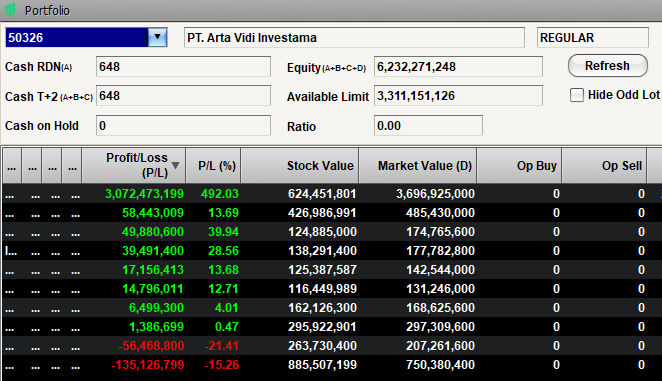
Task: Click the Portfolio window app icon
Action: pos(10,10)
